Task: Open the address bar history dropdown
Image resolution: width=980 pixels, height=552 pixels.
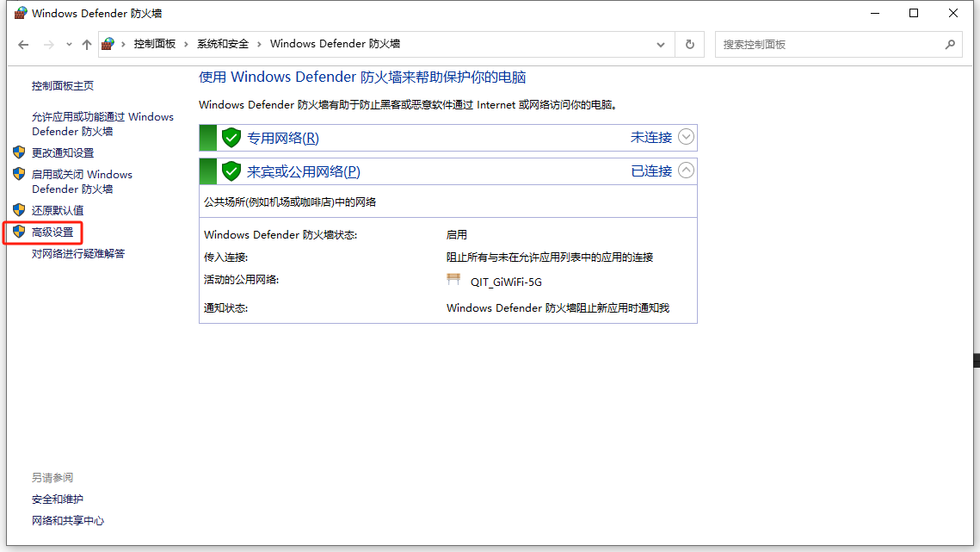Action: coord(661,45)
